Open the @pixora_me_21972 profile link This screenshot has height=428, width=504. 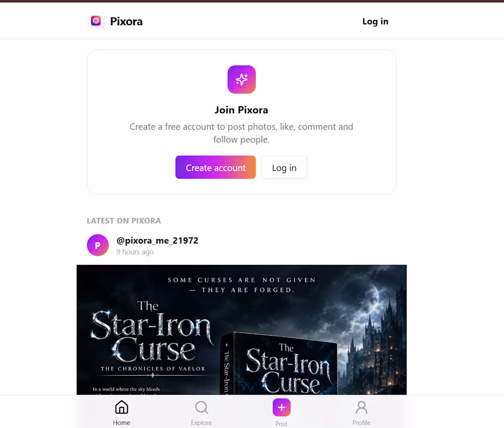click(x=157, y=240)
